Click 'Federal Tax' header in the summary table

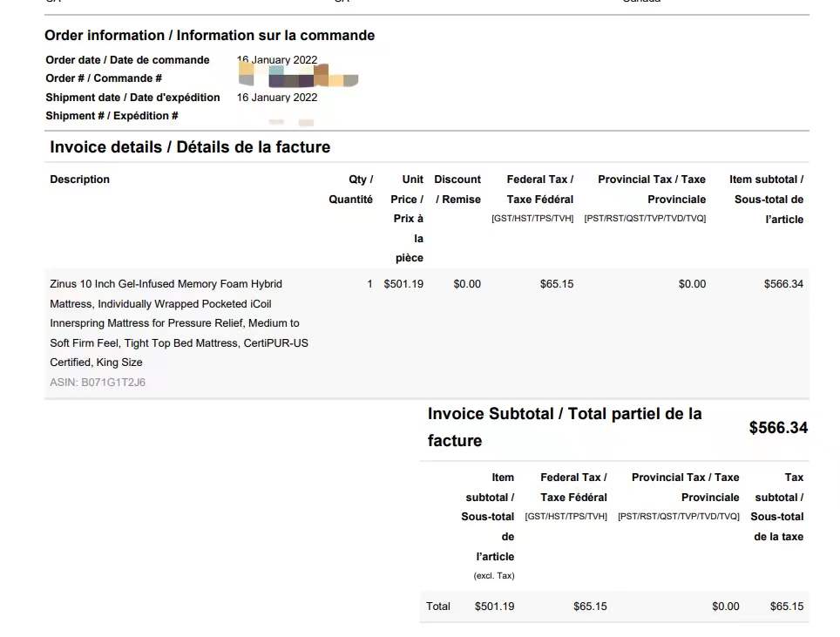click(x=566, y=497)
